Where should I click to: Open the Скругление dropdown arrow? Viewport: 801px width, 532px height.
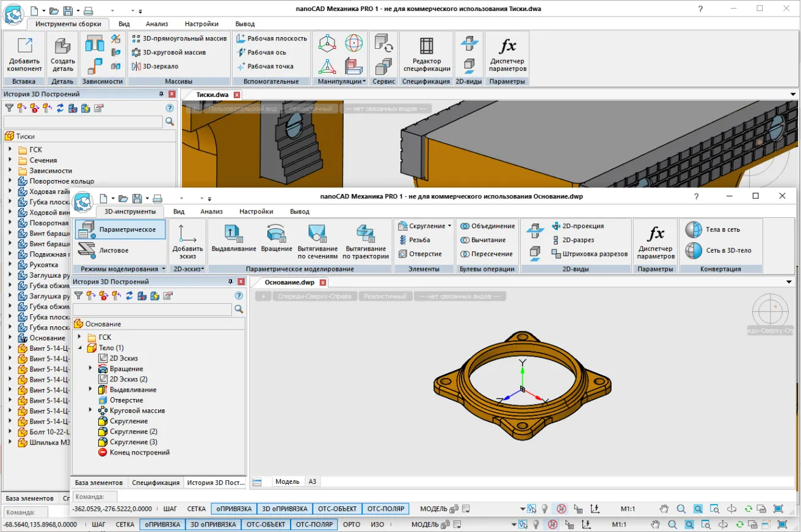pos(449,226)
